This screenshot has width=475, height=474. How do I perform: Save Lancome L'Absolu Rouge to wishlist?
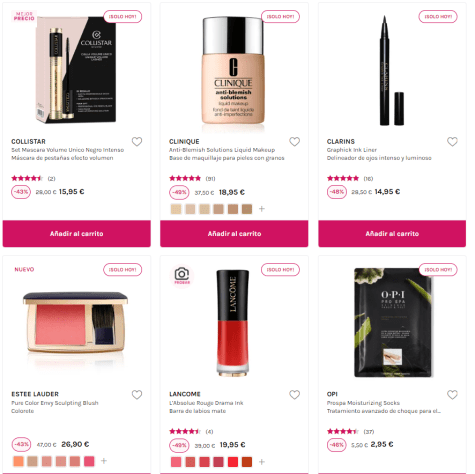[294, 395]
